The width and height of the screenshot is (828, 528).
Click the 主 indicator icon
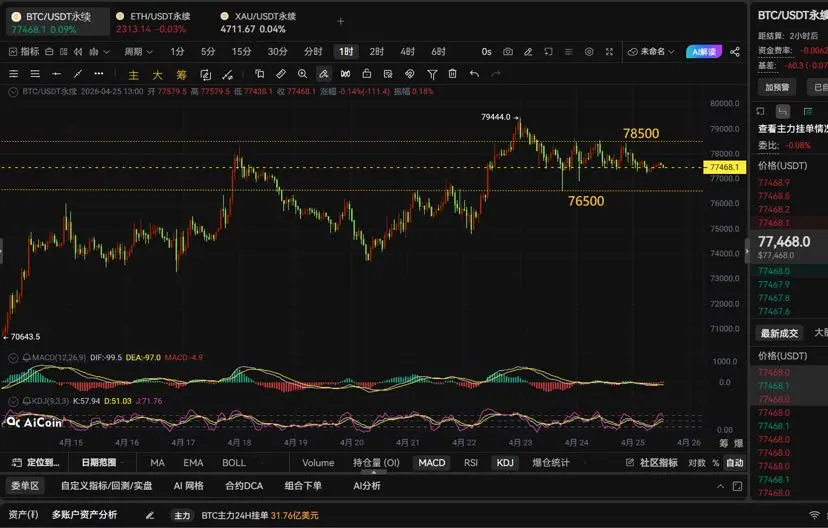[x=134, y=75]
